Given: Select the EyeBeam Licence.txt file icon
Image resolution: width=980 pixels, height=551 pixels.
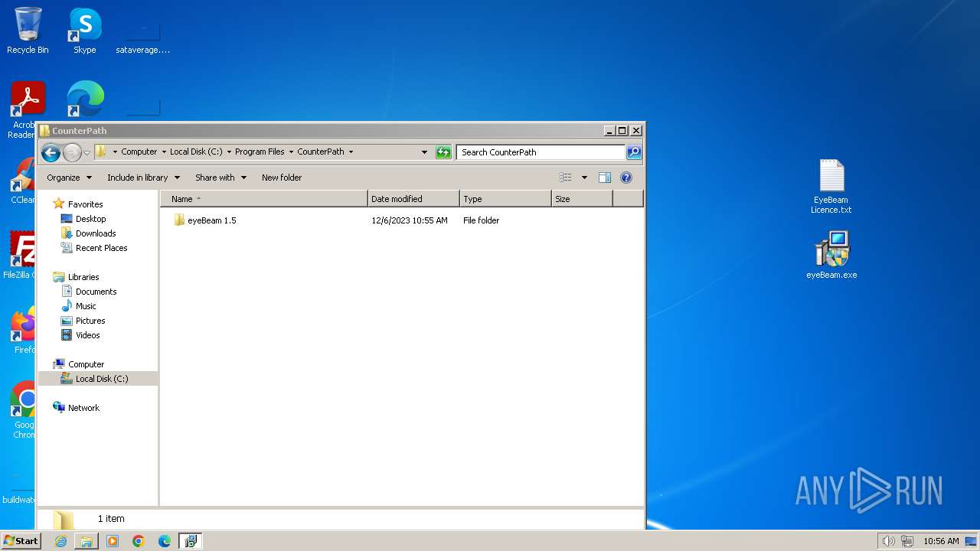Looking at the screenshot, I should 831,186.
